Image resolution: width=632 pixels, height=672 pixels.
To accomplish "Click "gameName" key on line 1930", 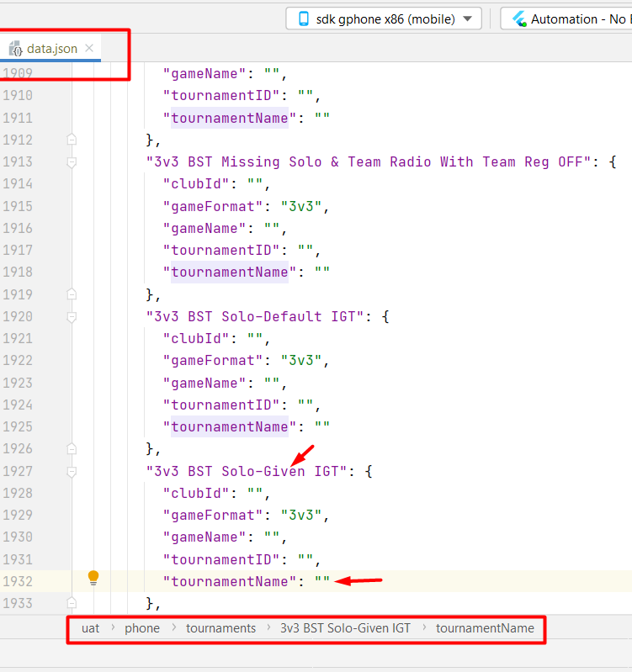I will 204,537.
